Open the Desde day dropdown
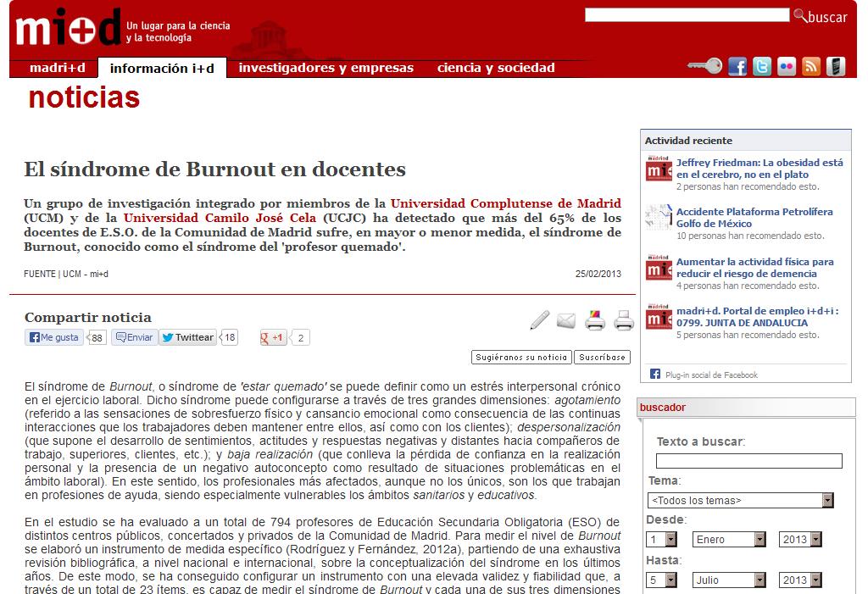This screenshot has height=594, width=868. 661,539
